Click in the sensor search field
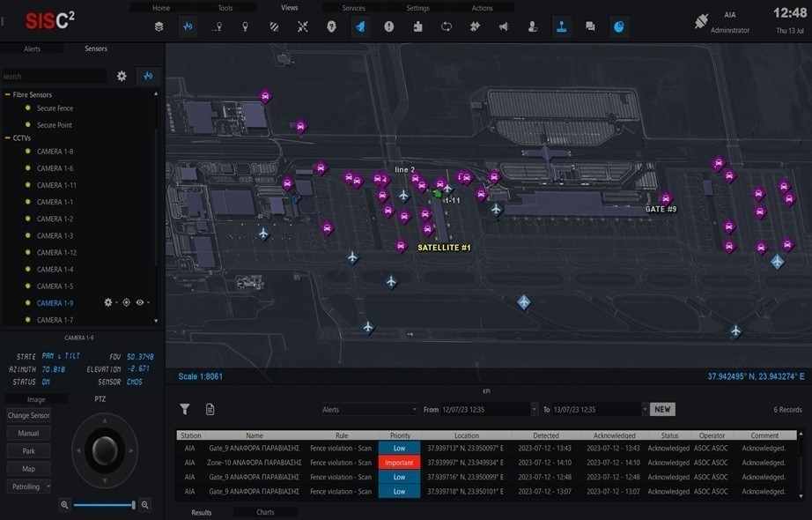Screen dimensions: 812x520 [x=53, y=77]
